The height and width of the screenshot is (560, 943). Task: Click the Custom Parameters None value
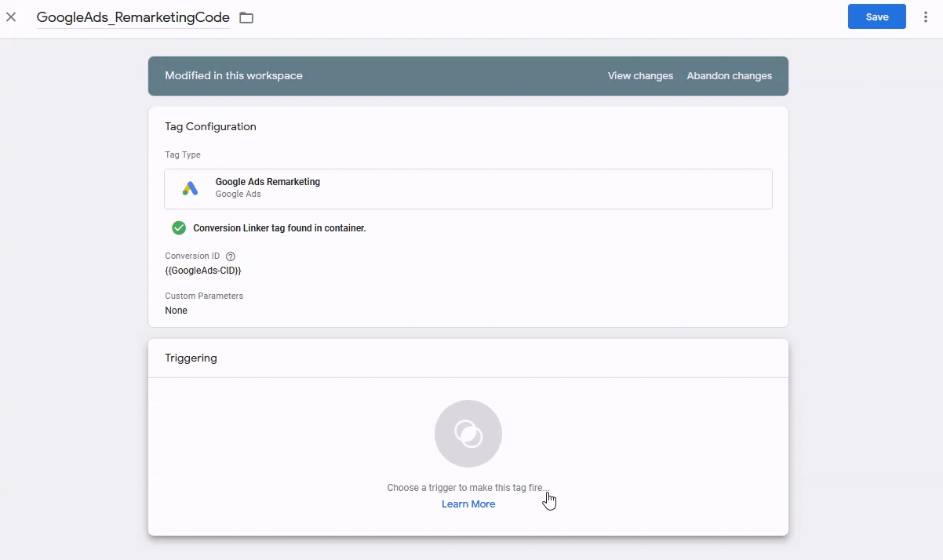(x=176, y=311)
